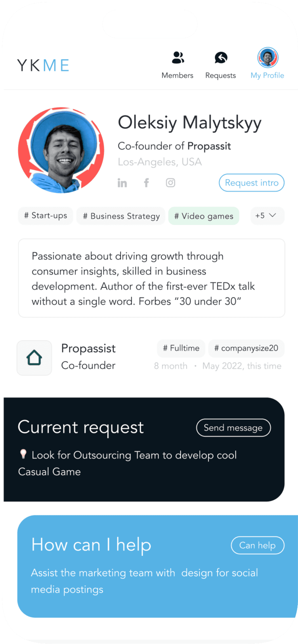Click the Can help button
The width and height of the screenshot is (298, 644).
point(258,545)
